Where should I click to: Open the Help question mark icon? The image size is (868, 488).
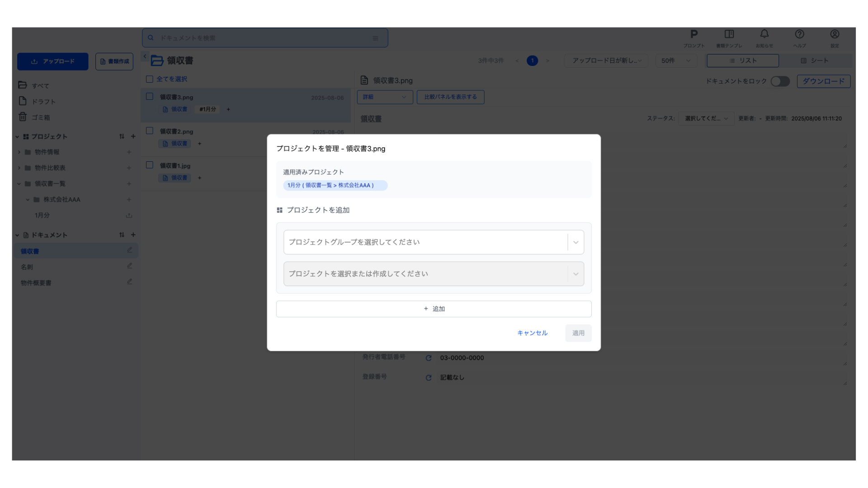pyautogui.click(x=799, y=35)
